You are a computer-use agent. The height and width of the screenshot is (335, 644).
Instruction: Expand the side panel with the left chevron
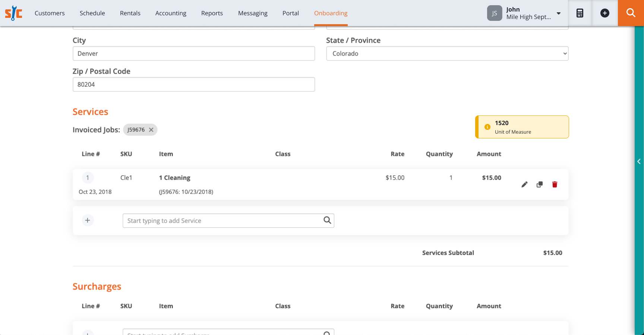[x=639, y=162]
